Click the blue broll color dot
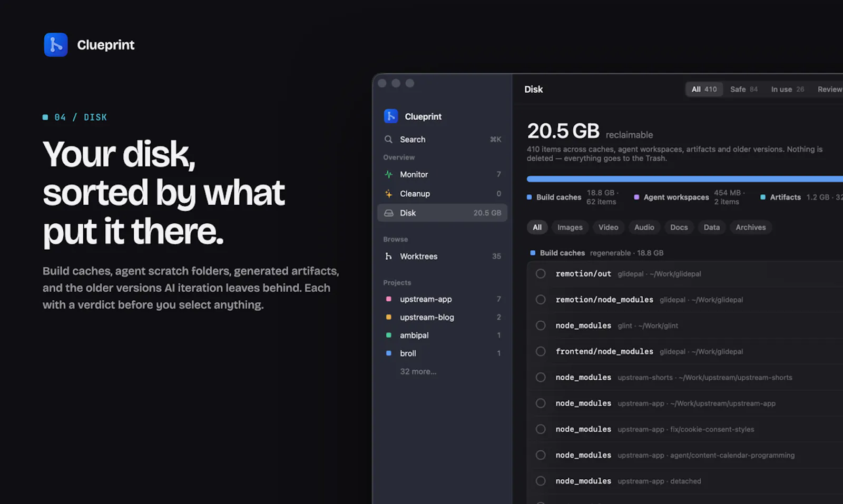 (389, 353)
